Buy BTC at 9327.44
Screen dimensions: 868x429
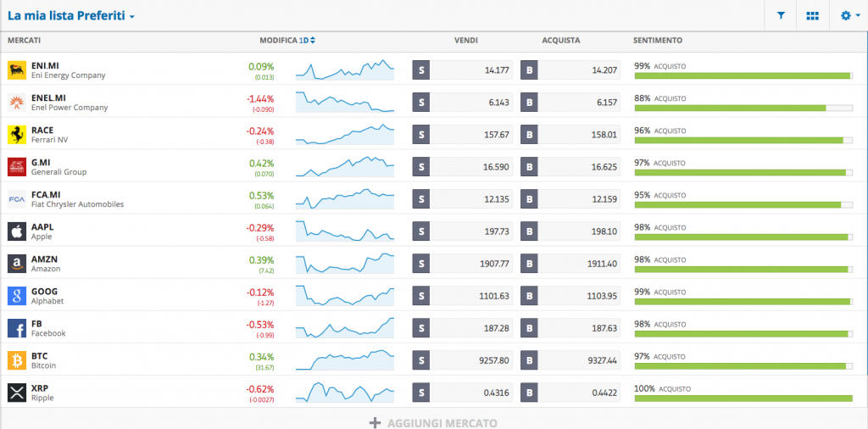click(x=570, y=360)
